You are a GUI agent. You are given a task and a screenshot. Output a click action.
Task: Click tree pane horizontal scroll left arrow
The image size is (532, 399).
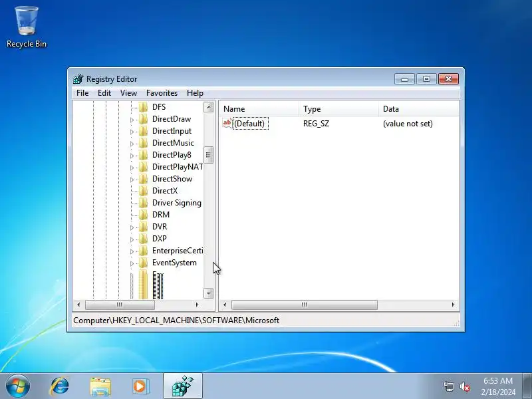78,305
